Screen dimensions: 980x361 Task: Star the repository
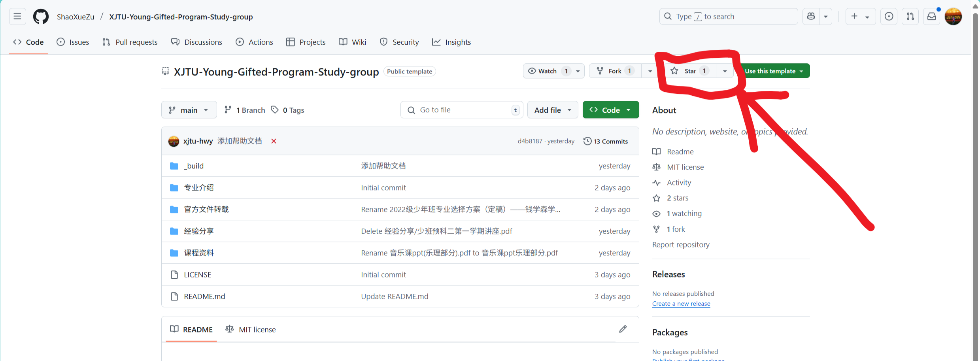(x=690, y=71)
